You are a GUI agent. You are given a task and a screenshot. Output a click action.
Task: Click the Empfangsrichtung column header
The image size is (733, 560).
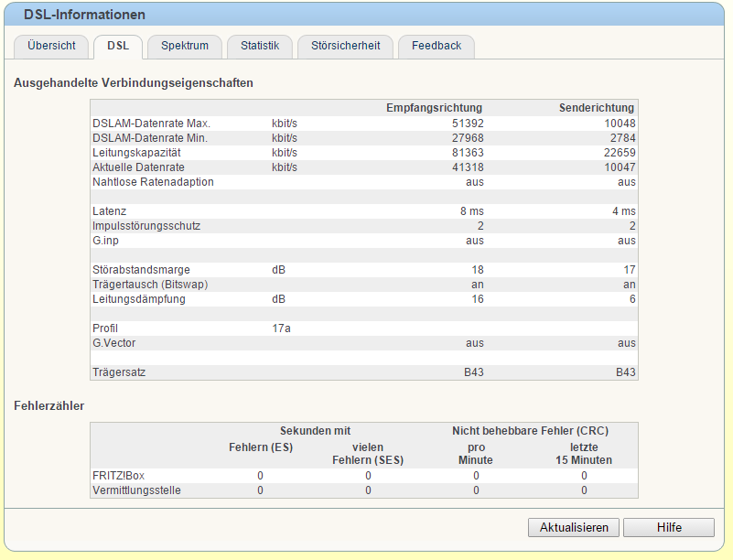tap(434, 108)
